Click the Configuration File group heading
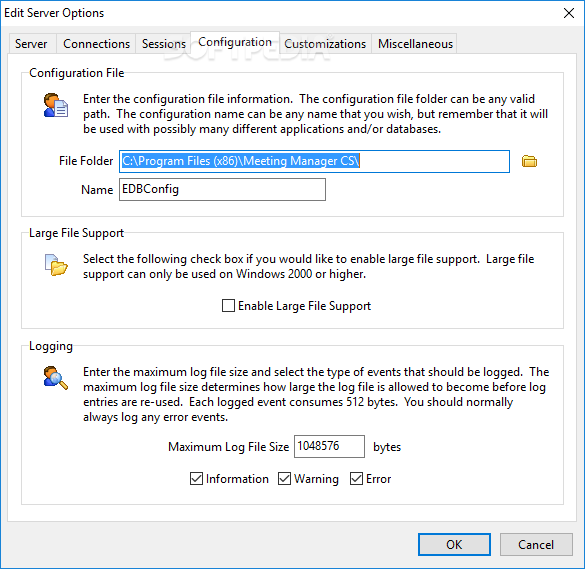The width and height of the screenshot is (585, 569). click(76, 73)
